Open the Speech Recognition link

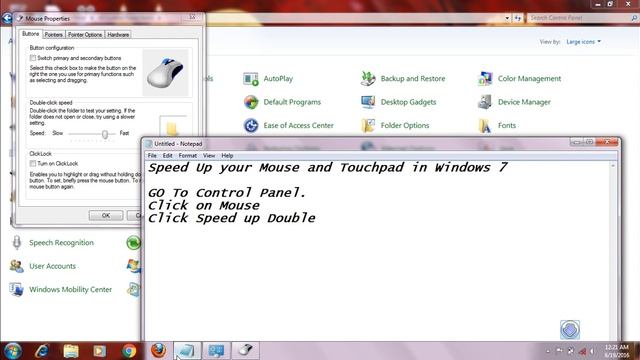61,242
